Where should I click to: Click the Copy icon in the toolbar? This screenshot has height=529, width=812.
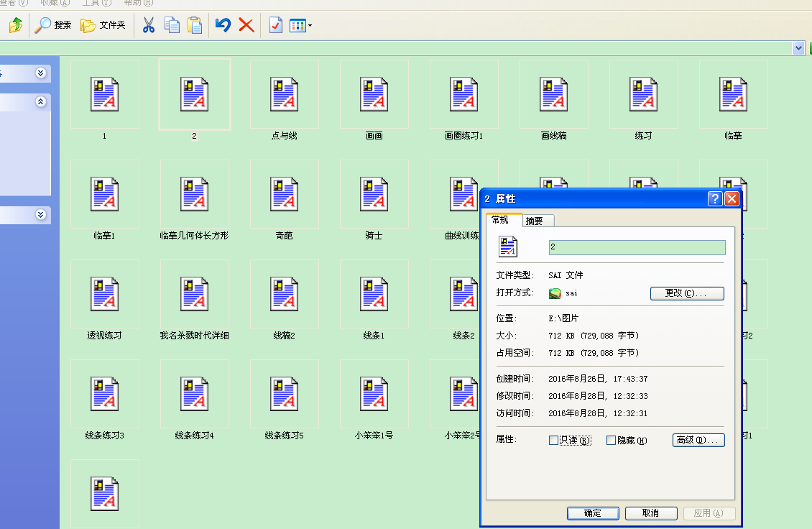click(x=172, y=25)
